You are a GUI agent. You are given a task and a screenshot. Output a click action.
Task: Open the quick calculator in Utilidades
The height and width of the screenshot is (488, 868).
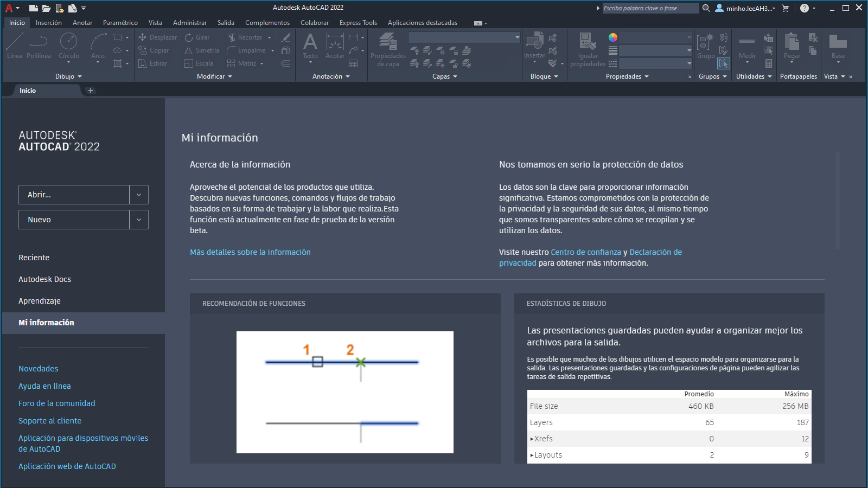pyautogui.click(x=769, y=63)
